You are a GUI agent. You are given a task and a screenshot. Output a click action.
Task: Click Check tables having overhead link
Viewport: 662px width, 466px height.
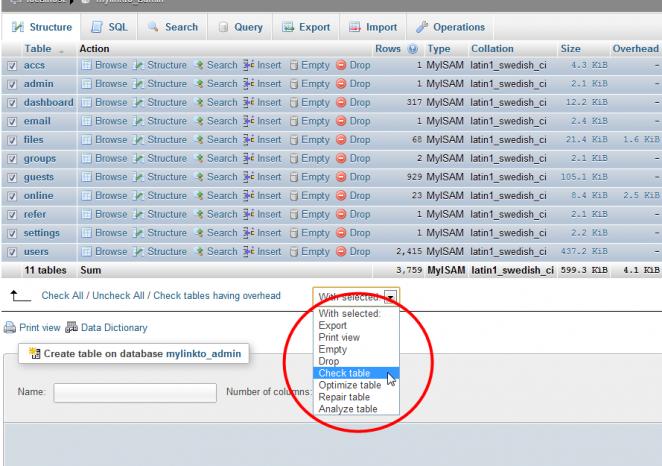(x=217, y=295)
